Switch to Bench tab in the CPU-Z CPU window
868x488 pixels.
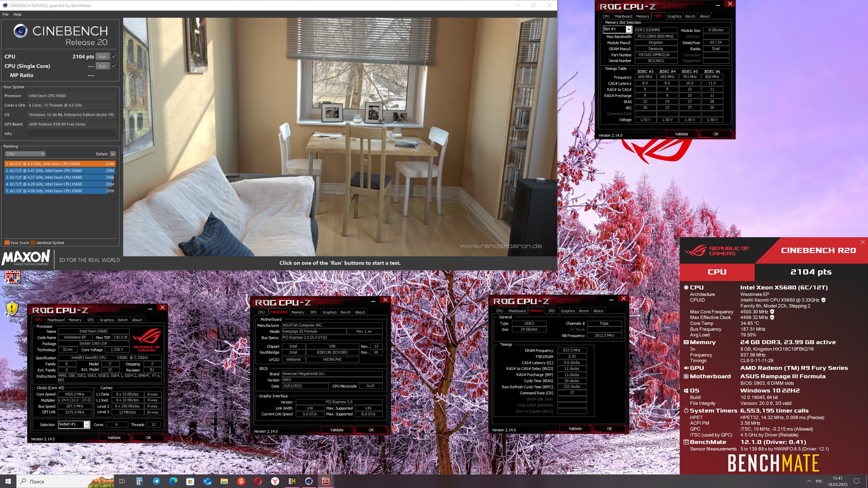122,320
